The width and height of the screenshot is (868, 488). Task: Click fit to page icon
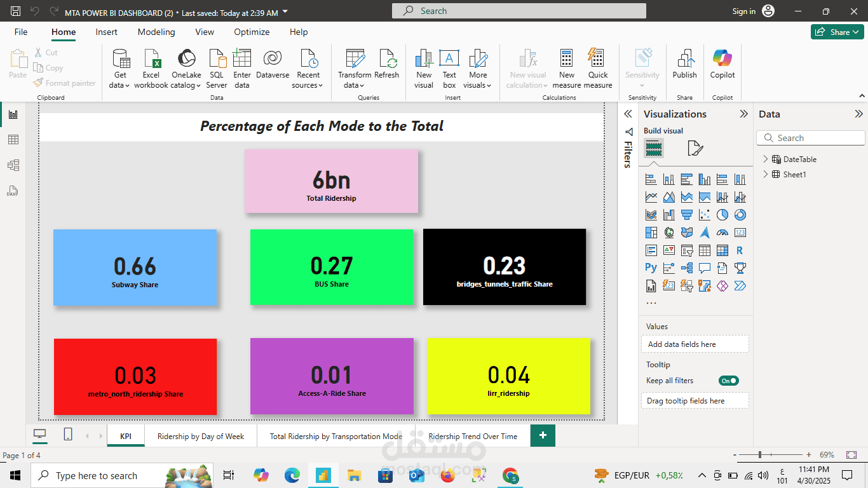point(851,455)
